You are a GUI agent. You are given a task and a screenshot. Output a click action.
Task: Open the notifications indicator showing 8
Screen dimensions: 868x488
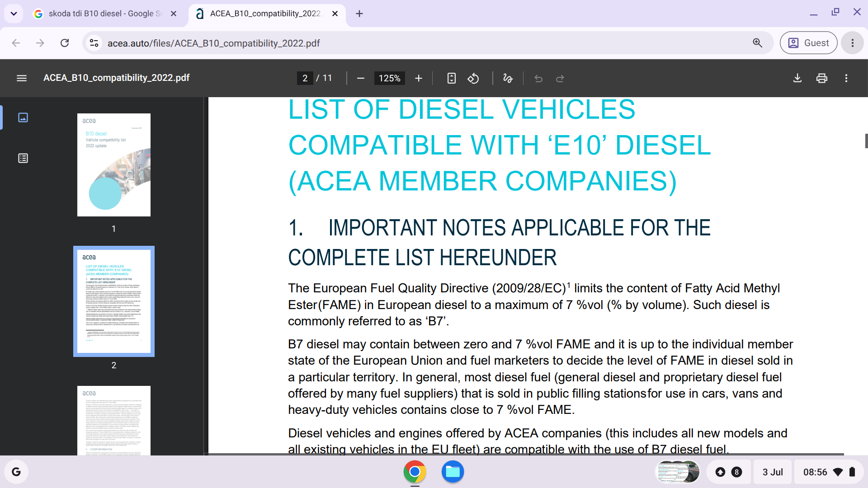(728, 472)
